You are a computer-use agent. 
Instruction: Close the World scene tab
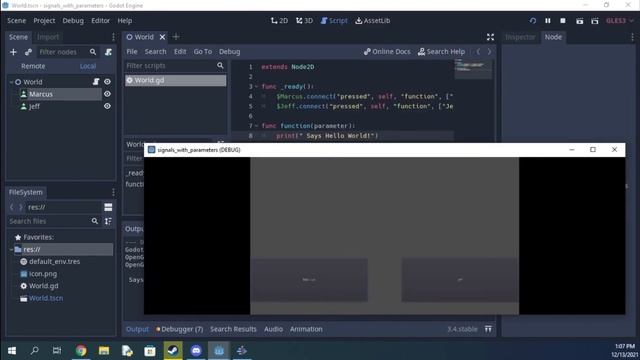pyautogui.click(x=162, y=37)
